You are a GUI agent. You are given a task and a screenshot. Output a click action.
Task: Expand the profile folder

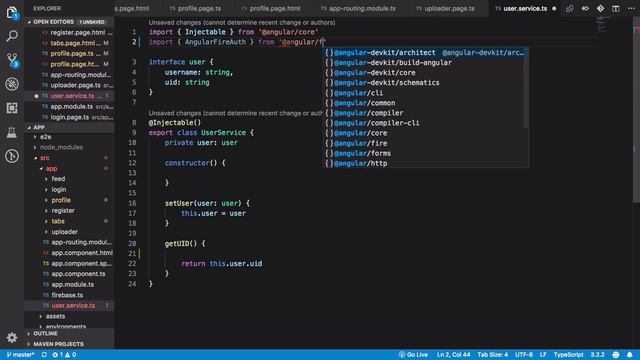[x=61, y=200]
